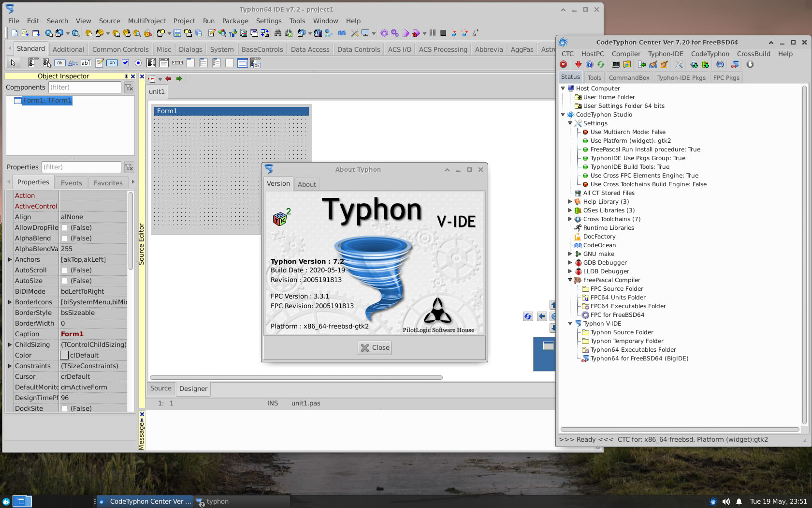Clear the Properties filter button
Screen dimensions: 812x508
click(x=129, y=167)
